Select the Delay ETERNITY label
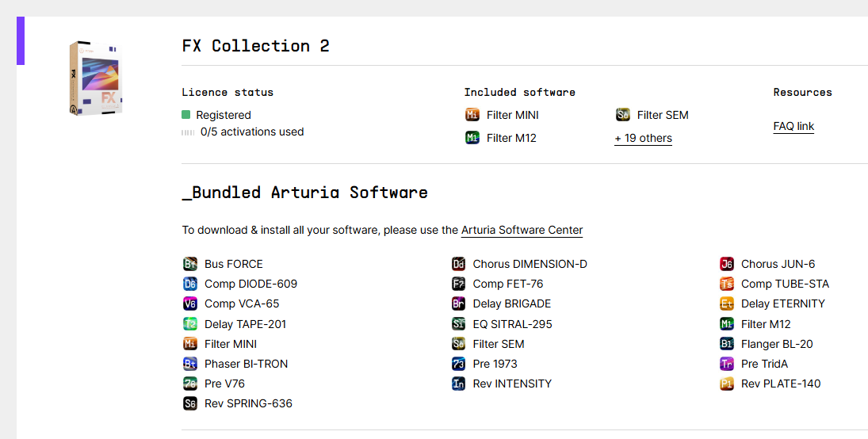This screenshot has width=868, height=439. tap(783, 304)
